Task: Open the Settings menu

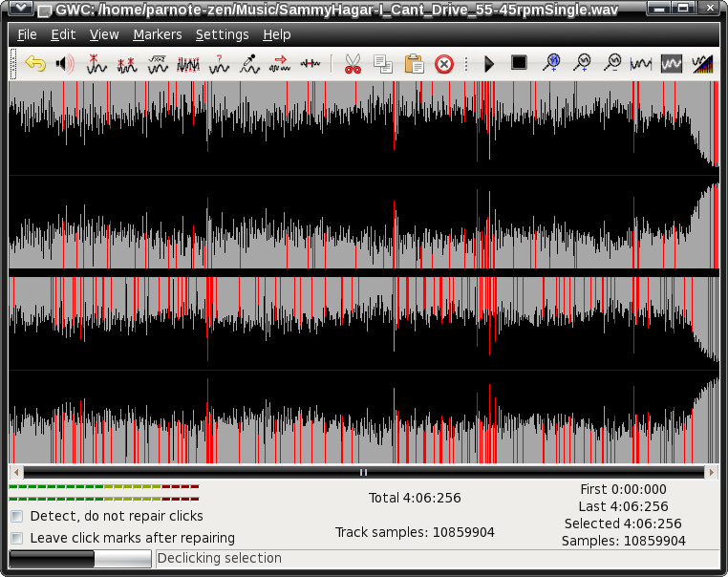Action: coord(222,34)
